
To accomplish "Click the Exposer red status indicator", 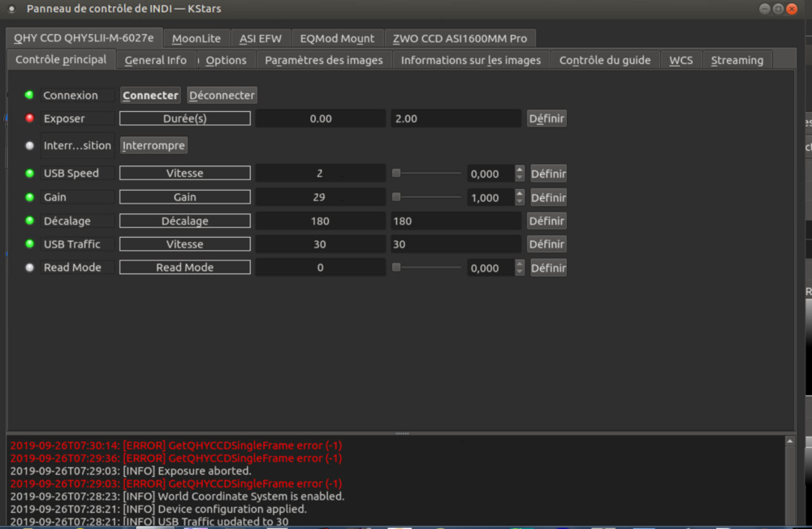I will [x=29, y=118].
